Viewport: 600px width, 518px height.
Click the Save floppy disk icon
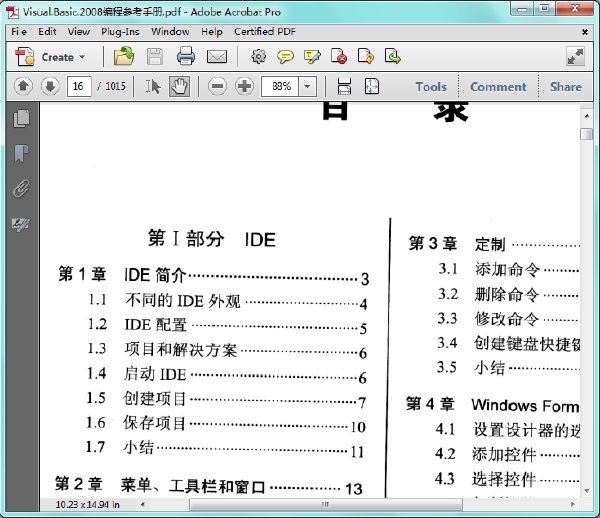(155, 57)
